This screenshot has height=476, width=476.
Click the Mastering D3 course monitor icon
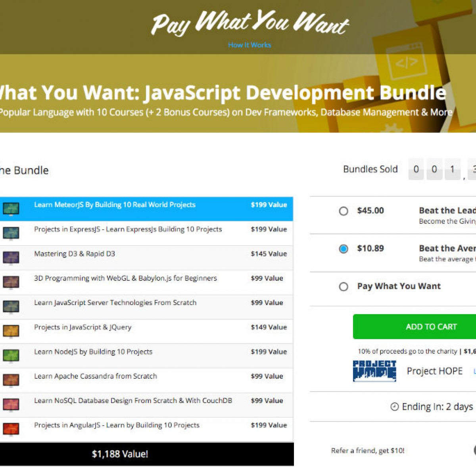11,258
